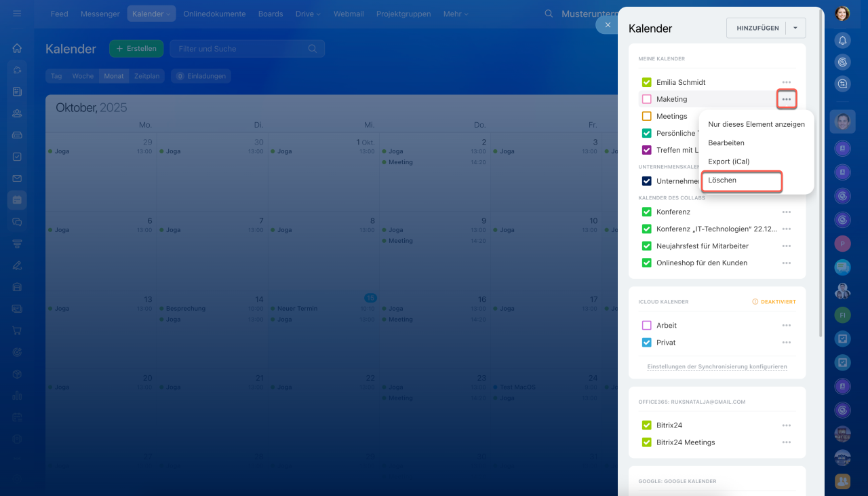Click the user profile avatar top right
The width and height of the screenshot is (868, 496).
pos(842,13)
